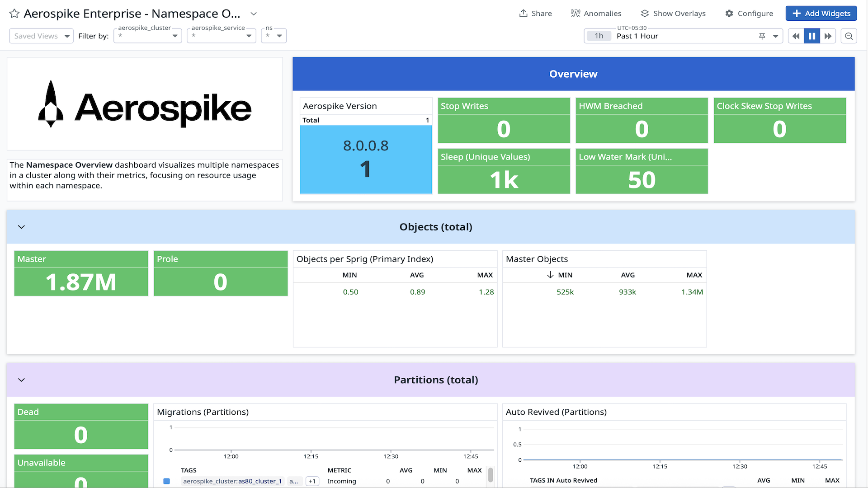Image resolution: width=868 pixels, height=488 pixels.
Task: Click AVG header in Objects per Sprig
Action: click(x=417, y=275)
